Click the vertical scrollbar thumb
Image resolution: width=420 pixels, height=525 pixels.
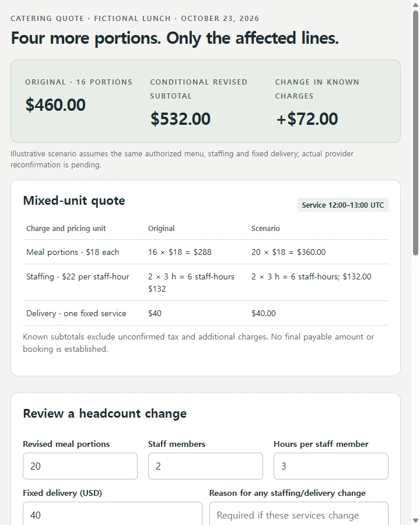[416, 133]
